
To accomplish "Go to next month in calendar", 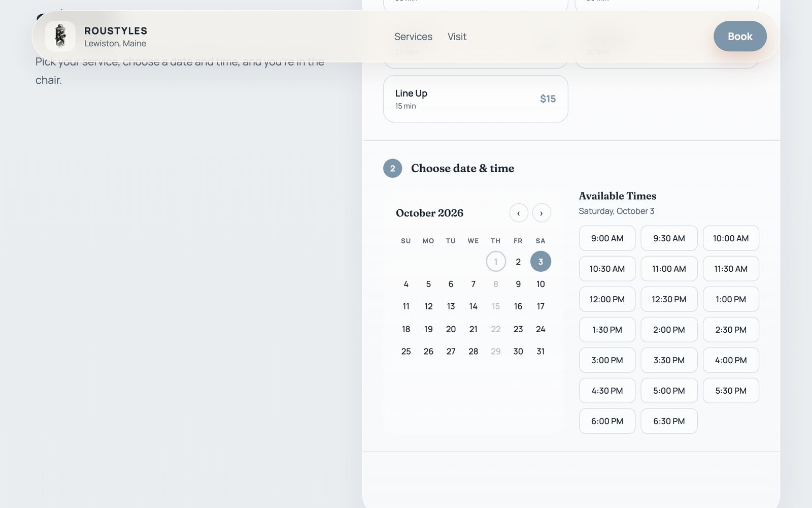I will [x=542, y=213].
